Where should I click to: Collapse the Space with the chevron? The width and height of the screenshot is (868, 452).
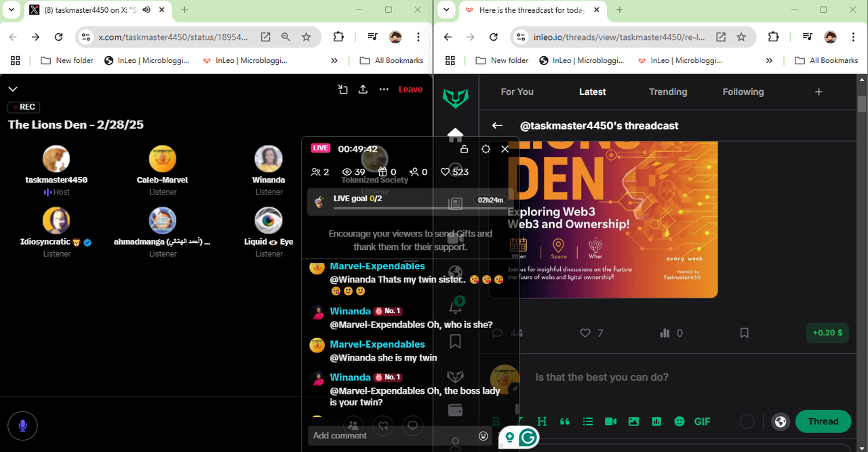pos(13,89)
